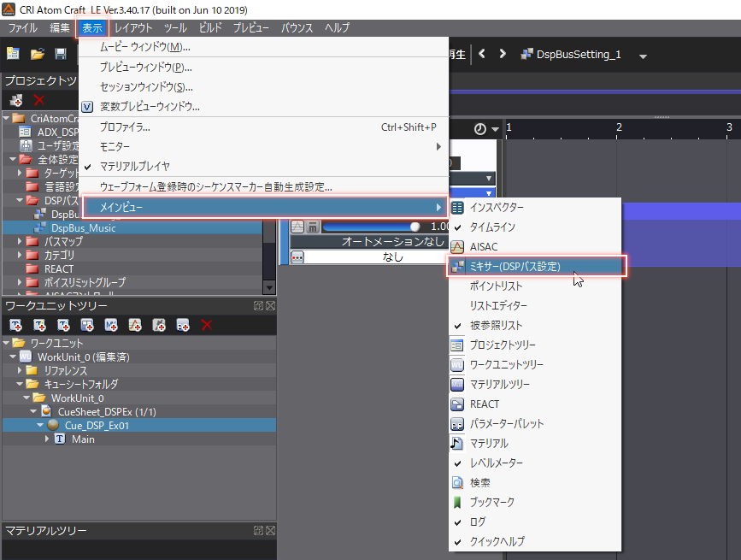Close the ワークユニットツリー panel
Image resolution: width=741 pixels, height=560 pixels.
click(x=270, y=306)
